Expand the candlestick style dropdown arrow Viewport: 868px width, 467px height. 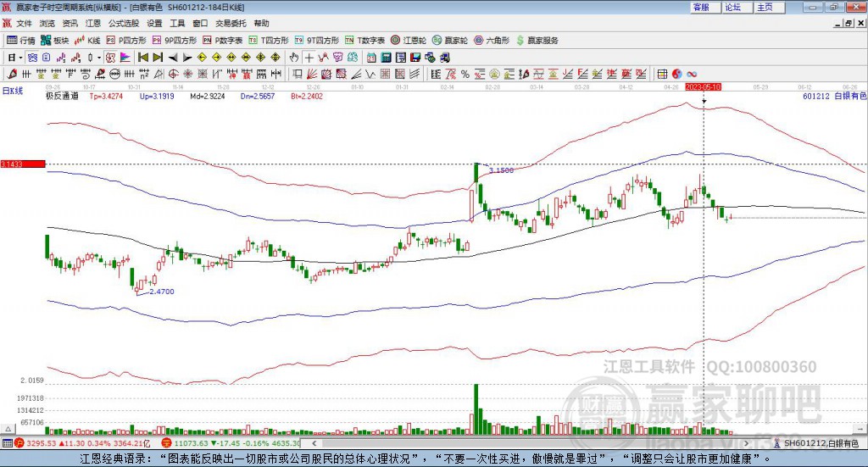(x=99, y=58)
